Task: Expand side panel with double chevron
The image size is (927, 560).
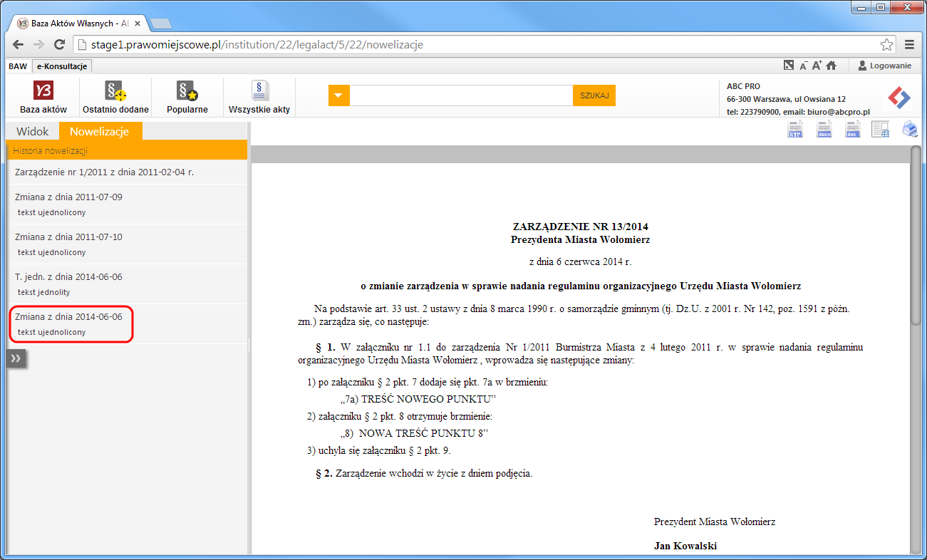Action: pos(16,359)
